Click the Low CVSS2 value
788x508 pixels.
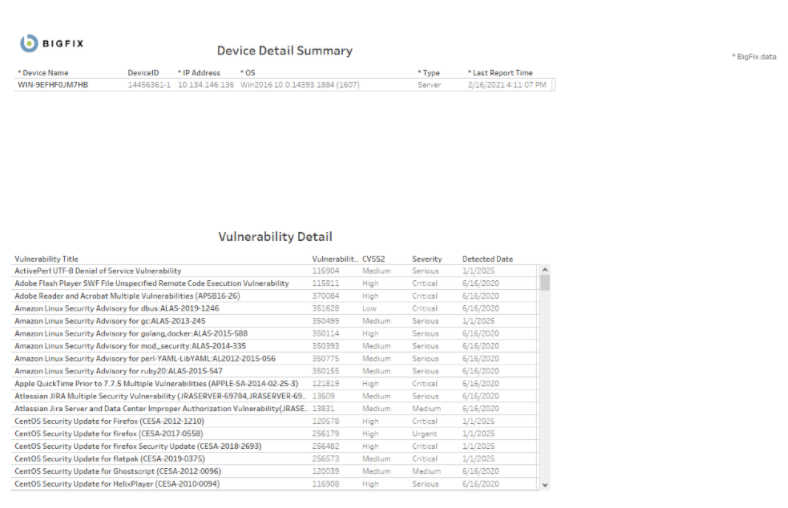pos(369,309)
